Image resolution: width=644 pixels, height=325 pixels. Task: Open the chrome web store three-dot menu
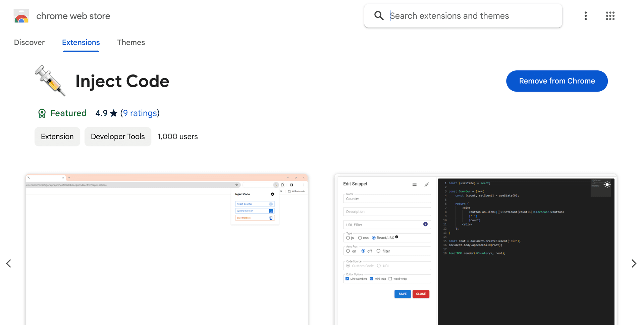(x=586, y=16)
